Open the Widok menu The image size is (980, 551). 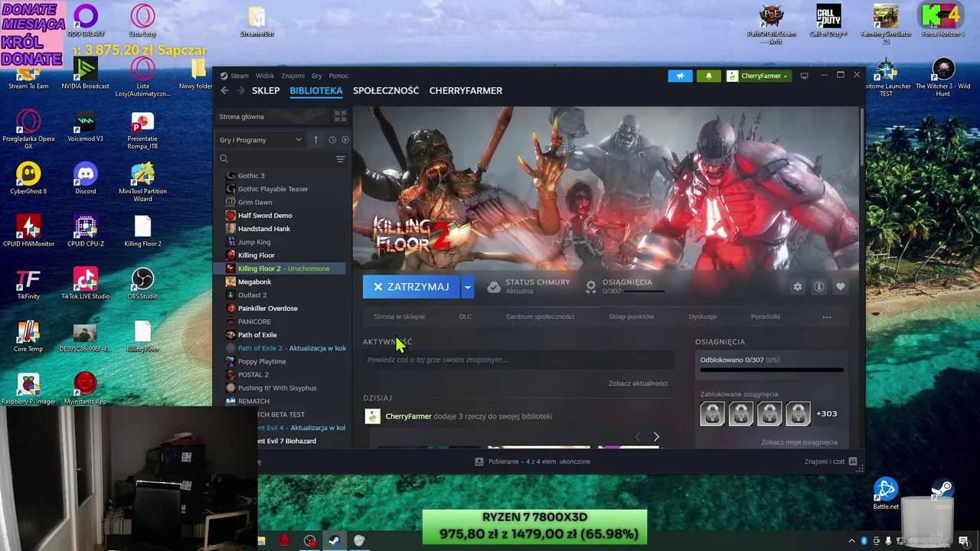(x=265, y=76)
